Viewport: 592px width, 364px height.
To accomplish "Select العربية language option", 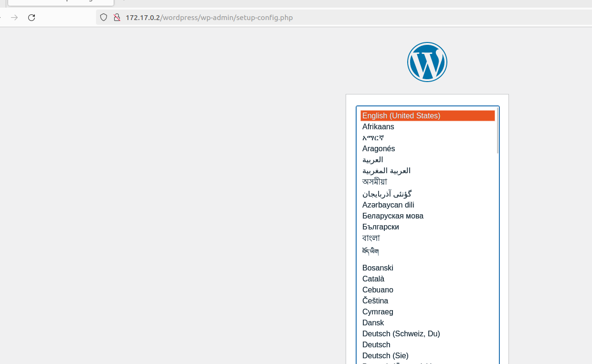I will [427, 160].
